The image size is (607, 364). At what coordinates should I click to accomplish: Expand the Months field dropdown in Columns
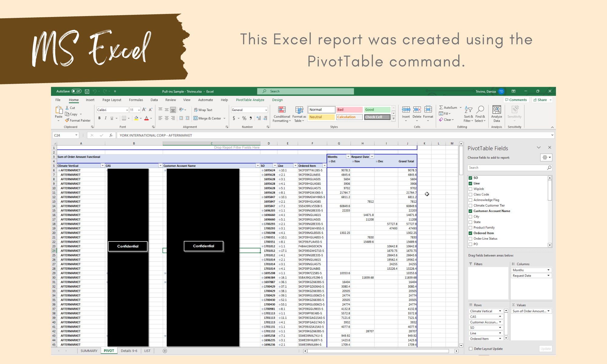[x=548, y=270]
